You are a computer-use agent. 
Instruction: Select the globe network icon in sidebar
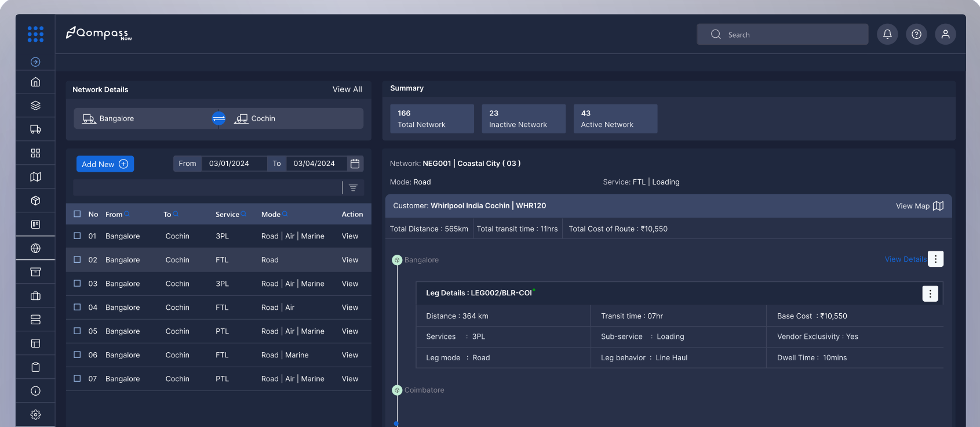[35, 248]
